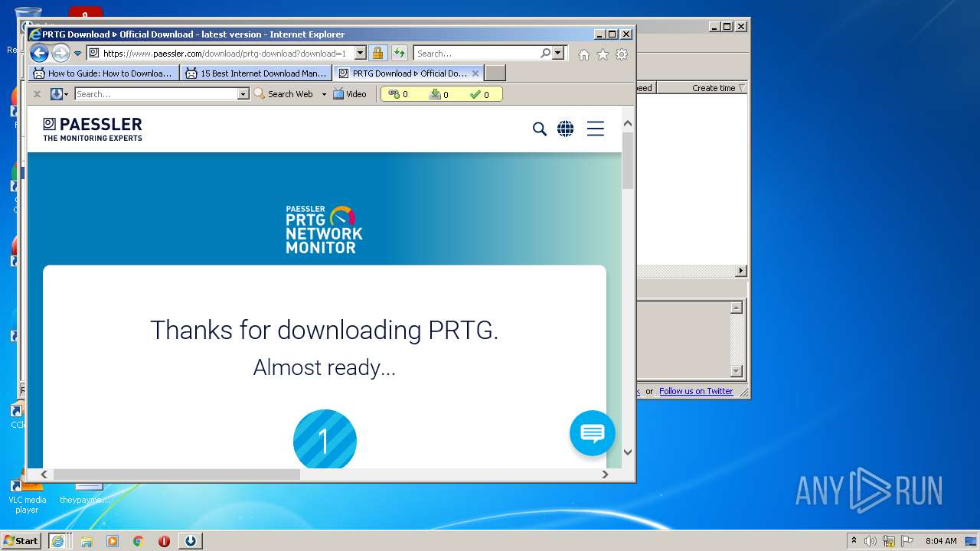The height and width of the screenshot is (551, 980).
Task: Go to the IE home page icon
Action: pos(584,54)
